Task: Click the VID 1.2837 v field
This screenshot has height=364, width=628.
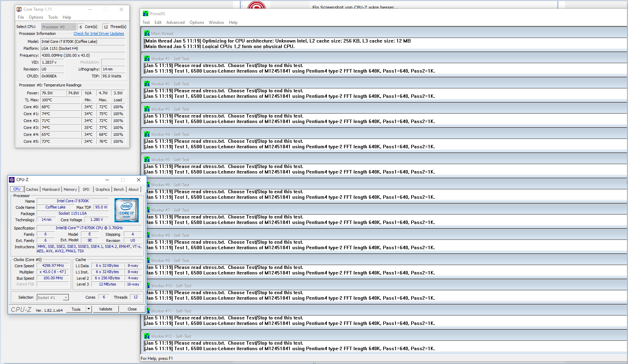Action: [x=53, y=62]
